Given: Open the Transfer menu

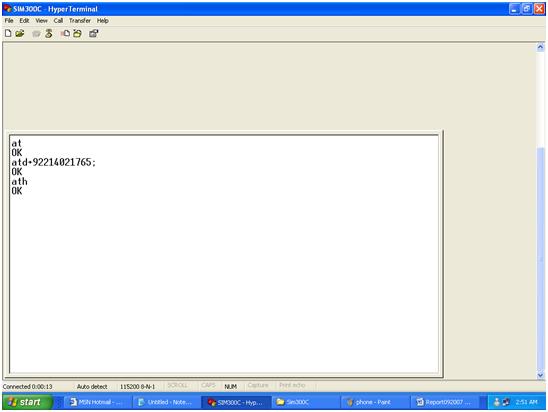Looking at the screenshot, I should [x=80, y=21].
